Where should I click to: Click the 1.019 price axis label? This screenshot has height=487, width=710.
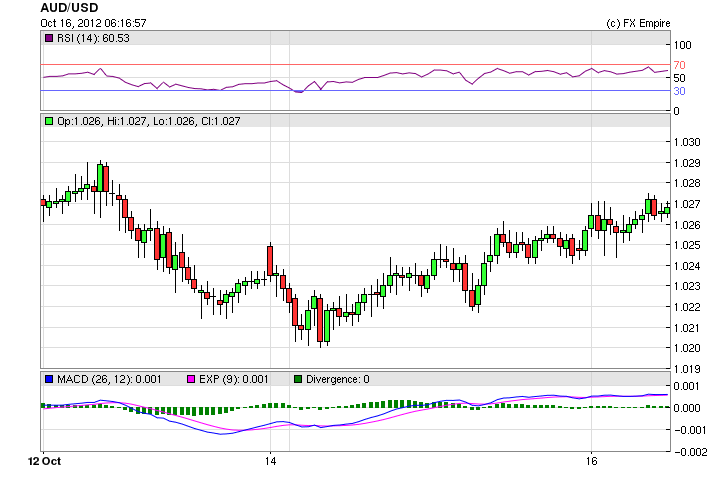coord(687,369)
